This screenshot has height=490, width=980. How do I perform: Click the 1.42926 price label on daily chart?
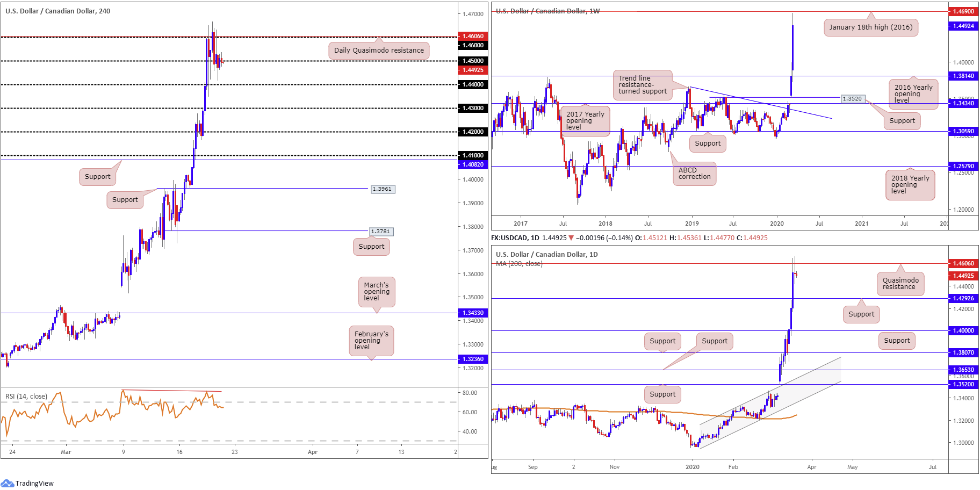click(x=963, y=298)
